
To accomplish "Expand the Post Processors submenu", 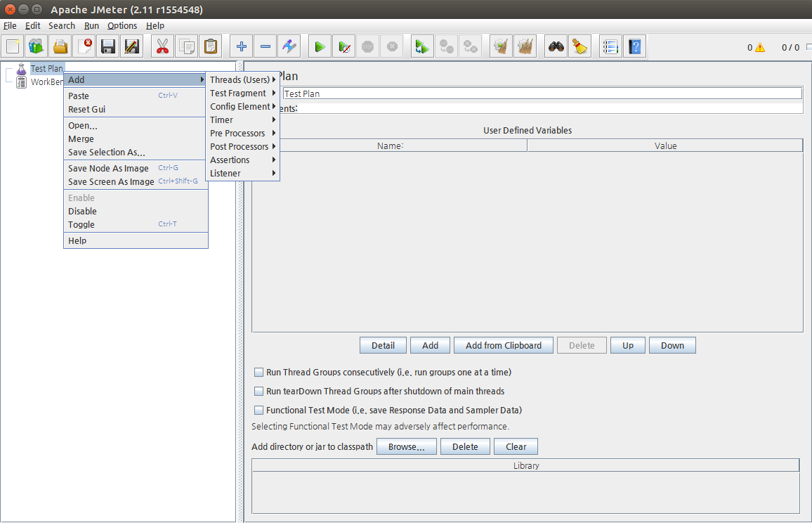I will (x=242, y=147).
